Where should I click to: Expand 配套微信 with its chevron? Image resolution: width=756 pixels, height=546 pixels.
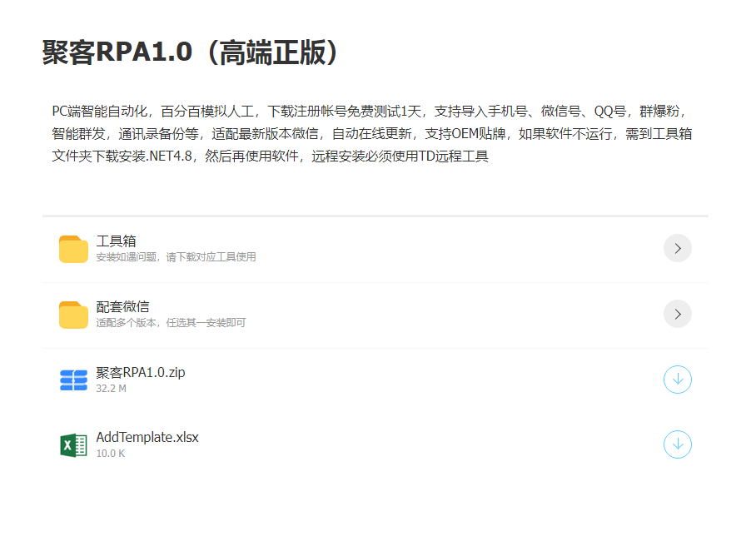(x=678, y=315)
